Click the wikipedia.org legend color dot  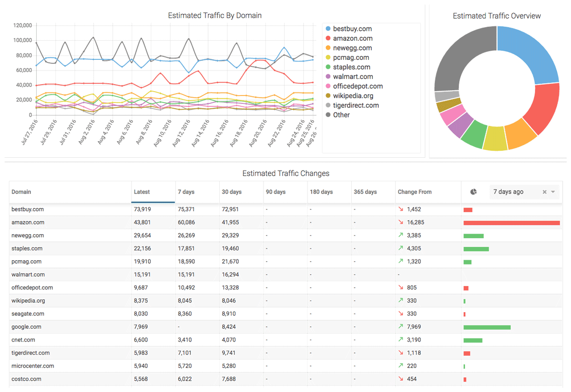coord(328,96)
